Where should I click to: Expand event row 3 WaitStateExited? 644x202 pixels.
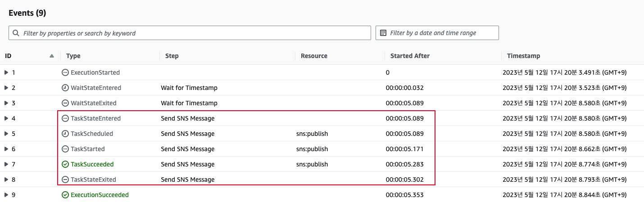(x=6, y=103)
